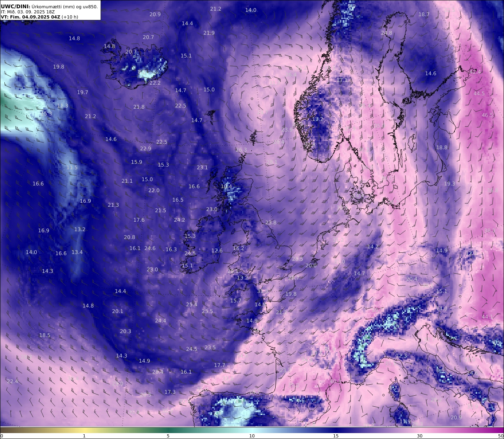The width and height of the screenshot is (504, 439).
Task: Click the 16.5 value on the map
Action: pos(178,200)
